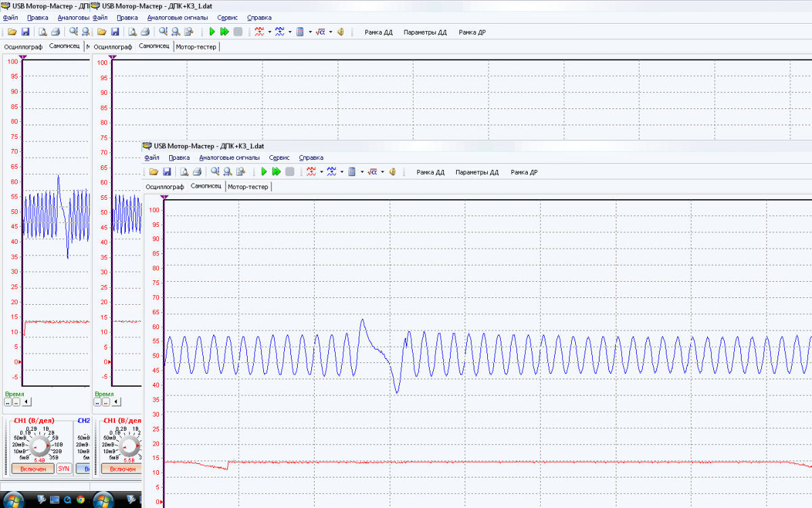Click the speaker icon in the foreground window toolbar

392,172
